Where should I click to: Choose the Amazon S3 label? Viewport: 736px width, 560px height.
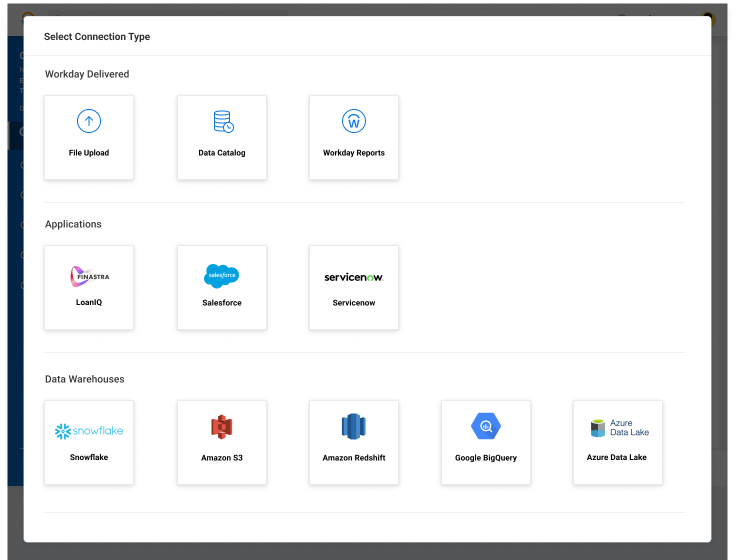tap(222, 458)
